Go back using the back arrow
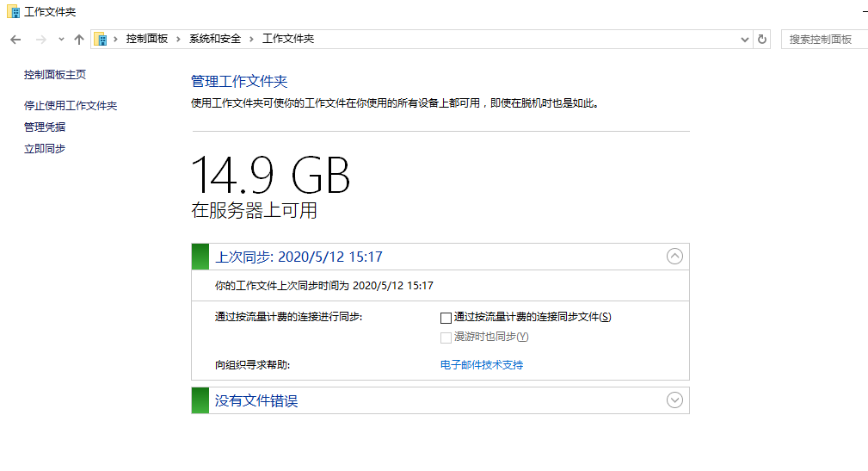 pyautogui.click(x=15, y=40)
